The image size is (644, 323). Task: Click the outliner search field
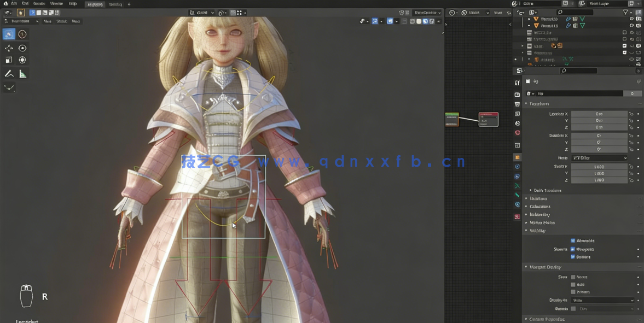575,12
